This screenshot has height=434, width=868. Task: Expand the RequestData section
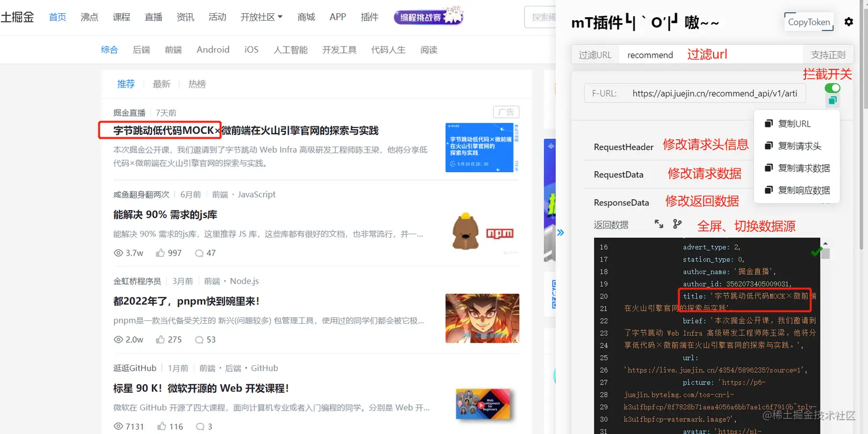[618, 175]
